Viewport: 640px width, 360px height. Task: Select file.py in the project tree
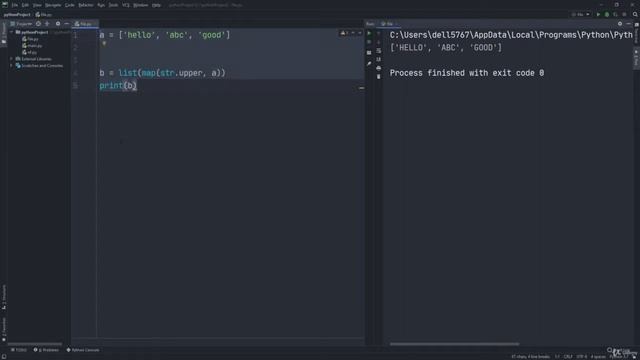31,39
